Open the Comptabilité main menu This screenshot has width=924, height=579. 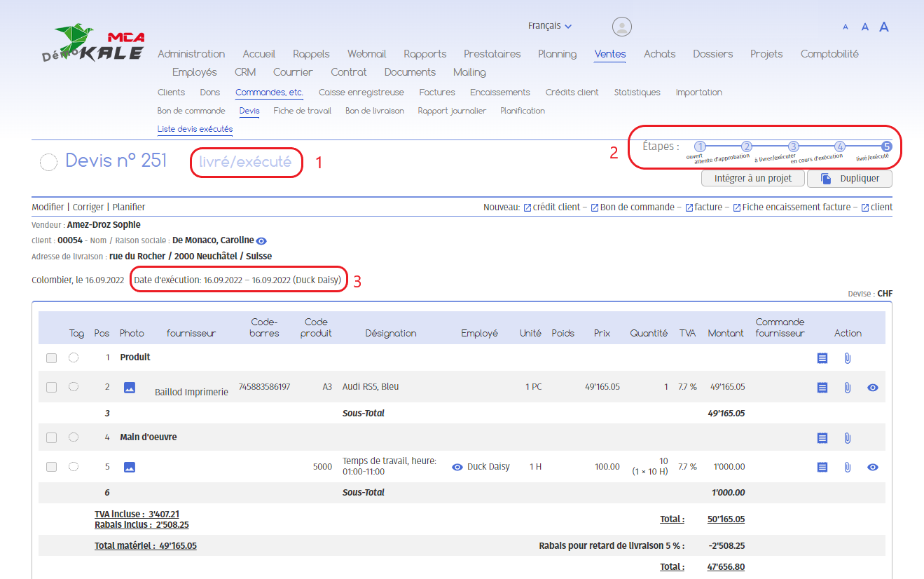coord(829,54)
